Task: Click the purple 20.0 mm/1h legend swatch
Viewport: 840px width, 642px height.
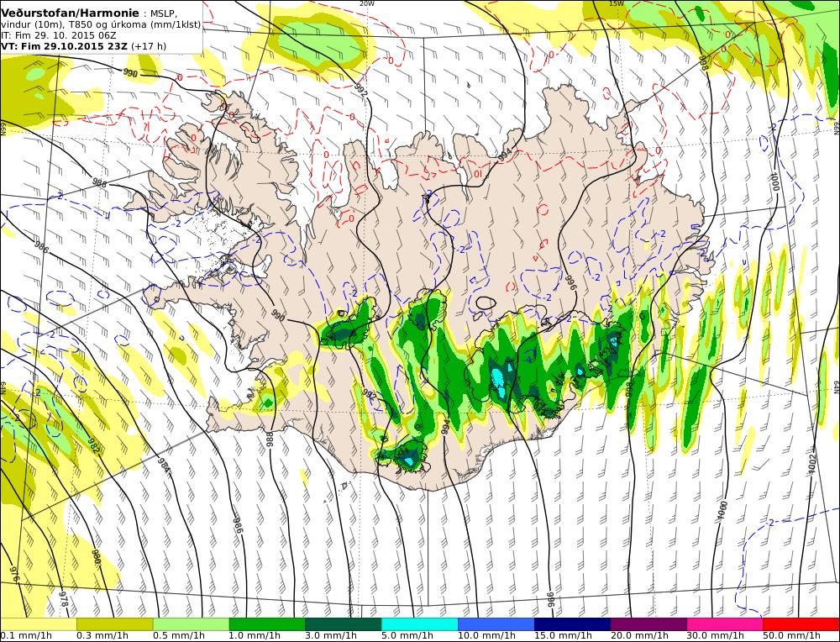Action: tap(648, 624)
